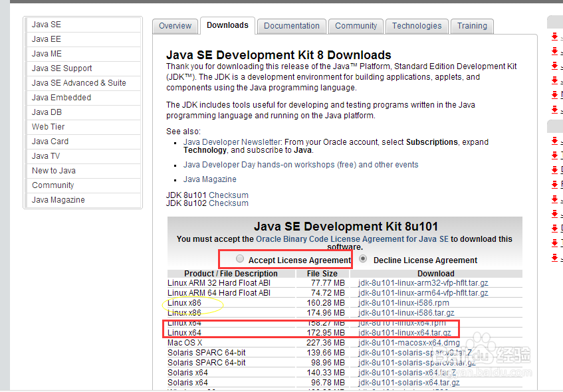Click the topmost red download arrow icon
The image size is (563, 392).
(x=554, y=37)
